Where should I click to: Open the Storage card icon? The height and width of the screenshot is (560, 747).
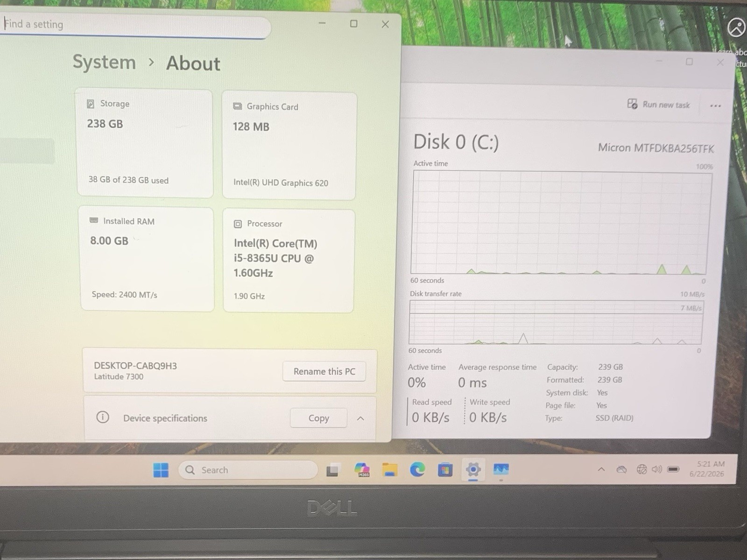[x=91, y=104]
